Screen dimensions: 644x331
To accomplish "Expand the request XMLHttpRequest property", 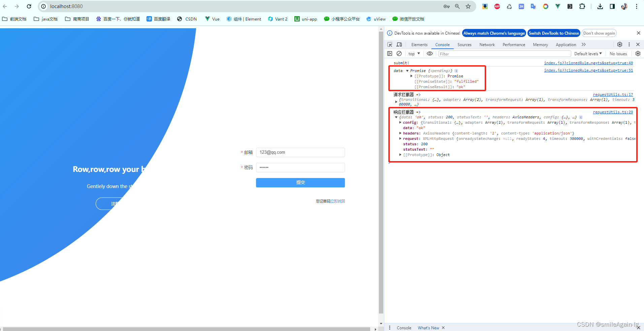I will [400, 139].
